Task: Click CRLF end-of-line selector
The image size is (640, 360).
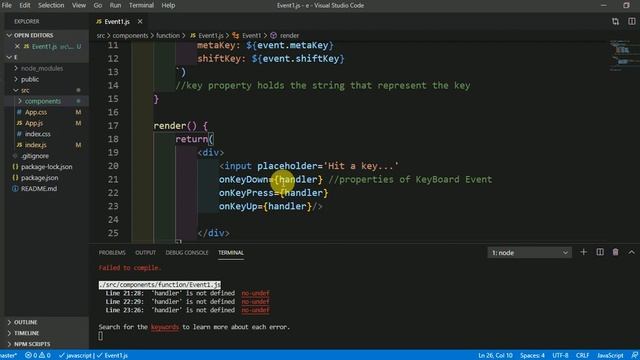Action: point(582,356)
